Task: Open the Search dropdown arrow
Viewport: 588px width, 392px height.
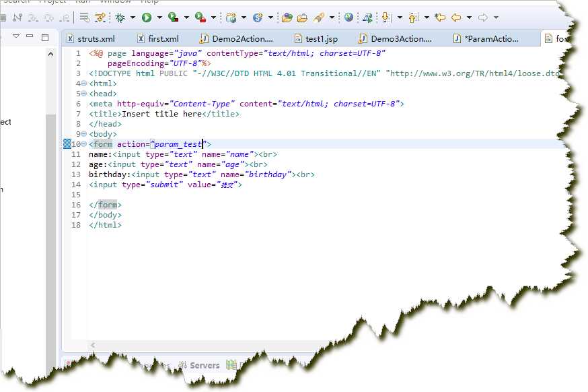Action: pos(332,18)
